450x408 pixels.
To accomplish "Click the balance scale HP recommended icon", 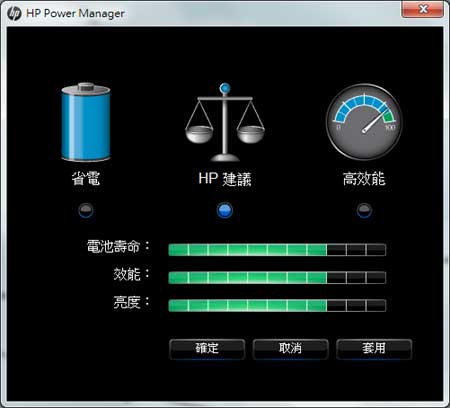I will (x=225, y=122).
